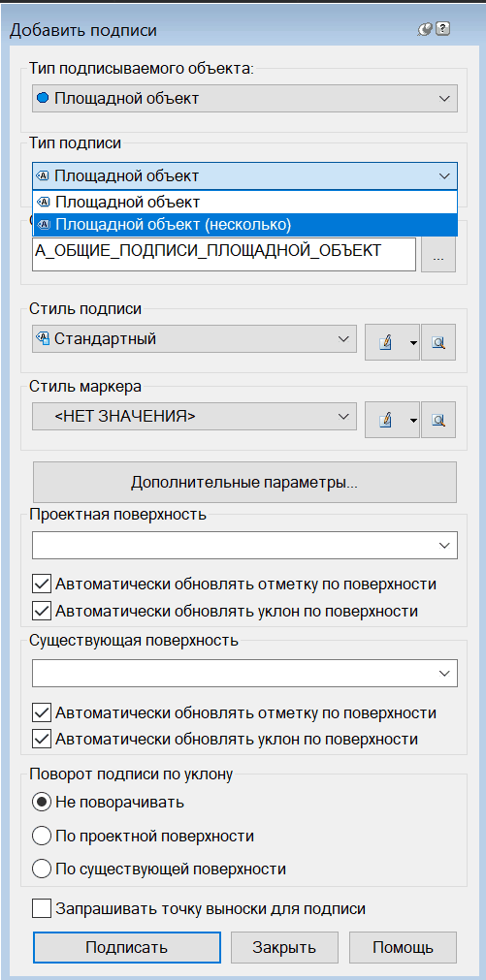This screenshot has width=486, height=980.
Task: Click the 'Подписать' button
Action: click(x=126, y=947)
